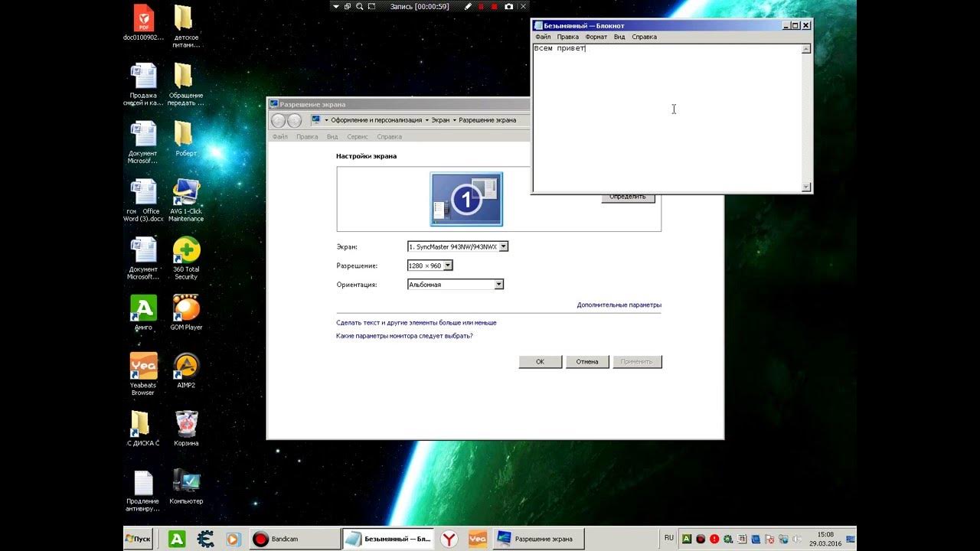
Task: Launch AVG 1-Click Maintenance shortcut
Action: pyautogui.click(x=186, y=201)
